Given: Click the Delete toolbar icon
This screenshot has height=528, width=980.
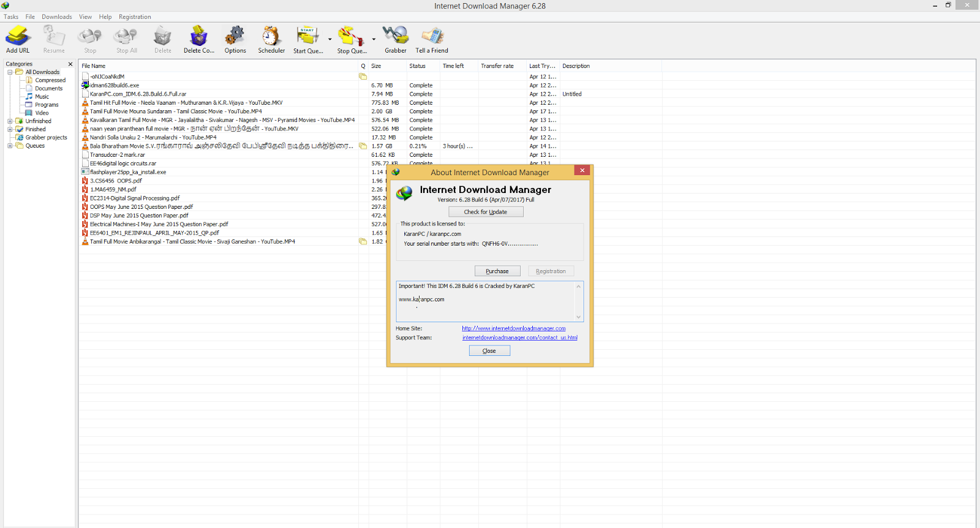Looking at the screenshot, I should point(163,40).
